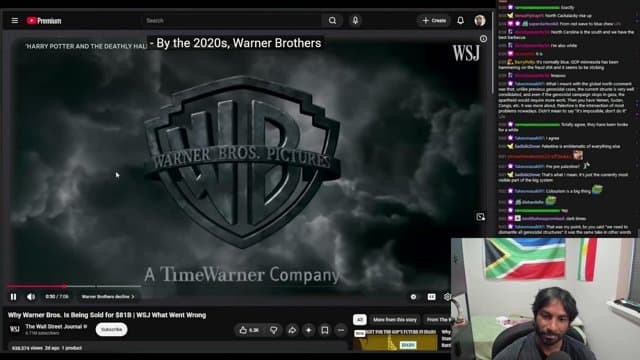Mute the video volume speaker
Image resolution: width=640 pixels, height=360 pixels.
[x=31, y=297]
